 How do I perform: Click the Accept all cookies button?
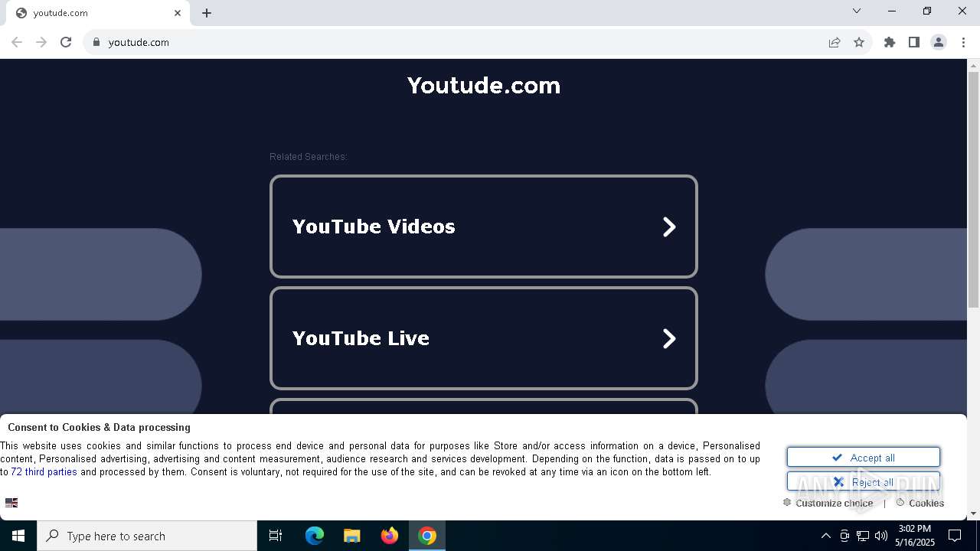864,458
